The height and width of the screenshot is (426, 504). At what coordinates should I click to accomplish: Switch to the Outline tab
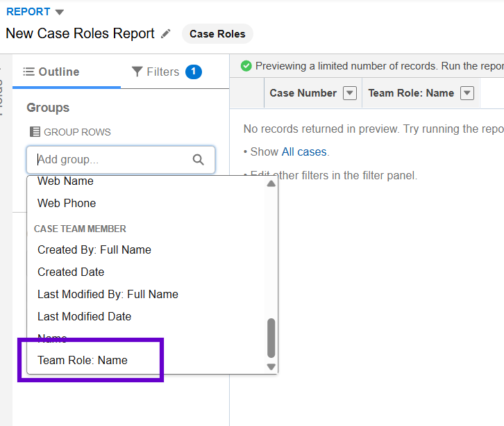51,72
